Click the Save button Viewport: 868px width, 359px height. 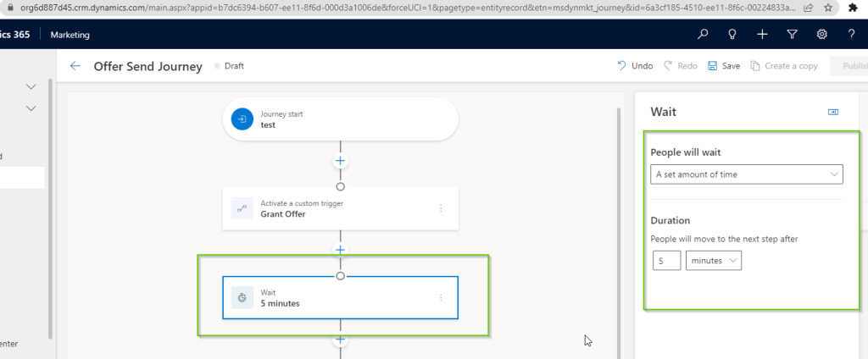coord(723,66)
